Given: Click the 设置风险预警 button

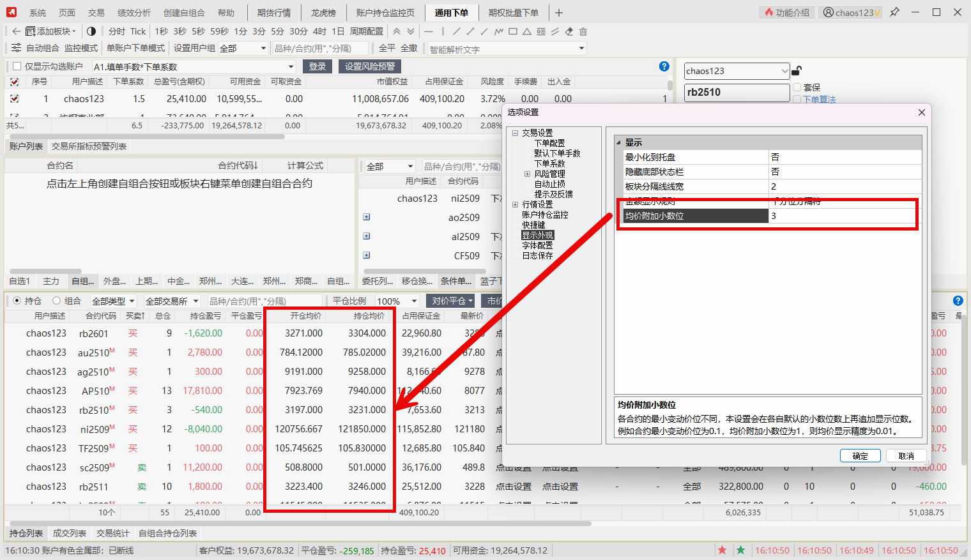Looking at the screenshot, I should [x=370, y=66].
